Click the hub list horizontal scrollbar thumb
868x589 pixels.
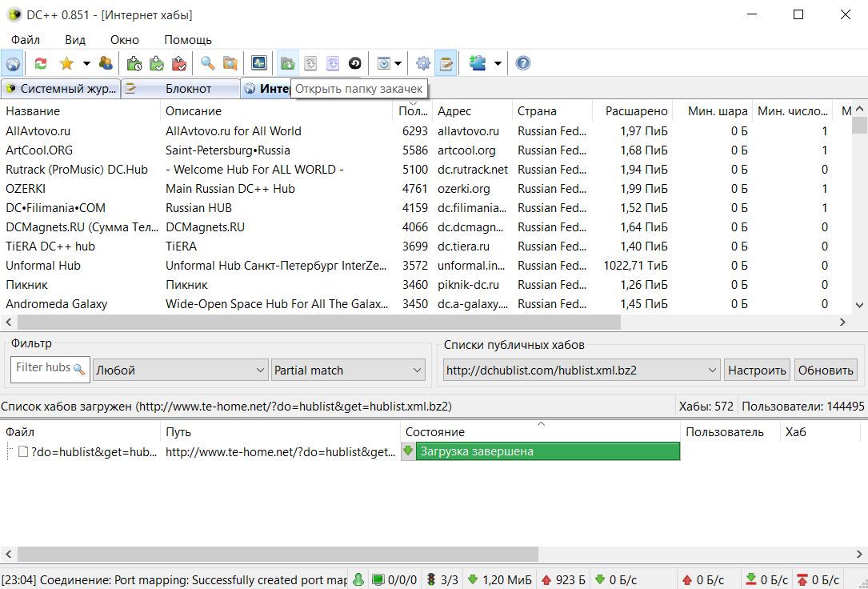(319, 322)
